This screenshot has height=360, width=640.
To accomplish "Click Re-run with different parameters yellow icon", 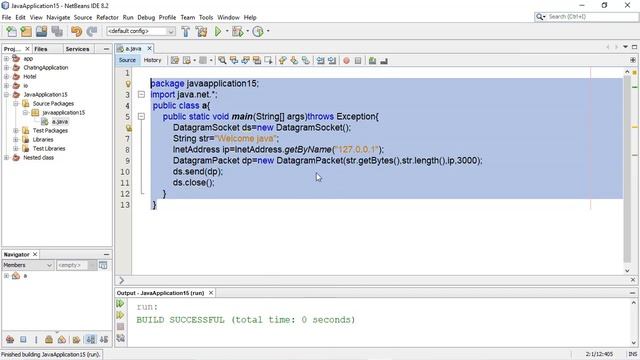I will 120,315.
